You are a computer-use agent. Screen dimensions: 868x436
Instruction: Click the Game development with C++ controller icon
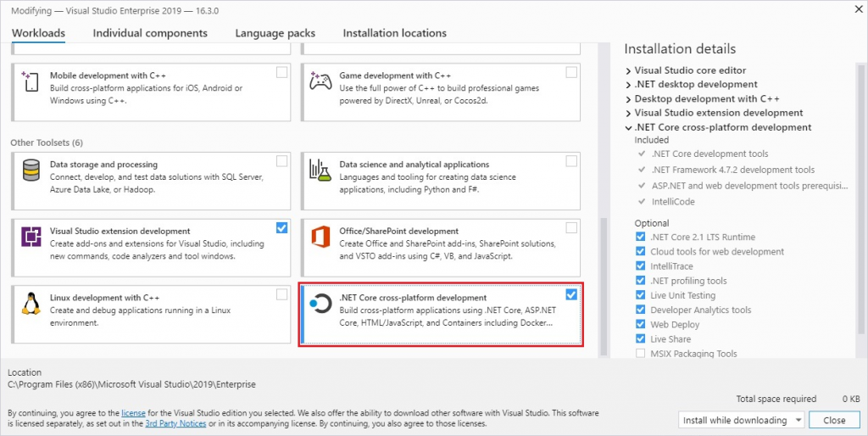(320, 81)
